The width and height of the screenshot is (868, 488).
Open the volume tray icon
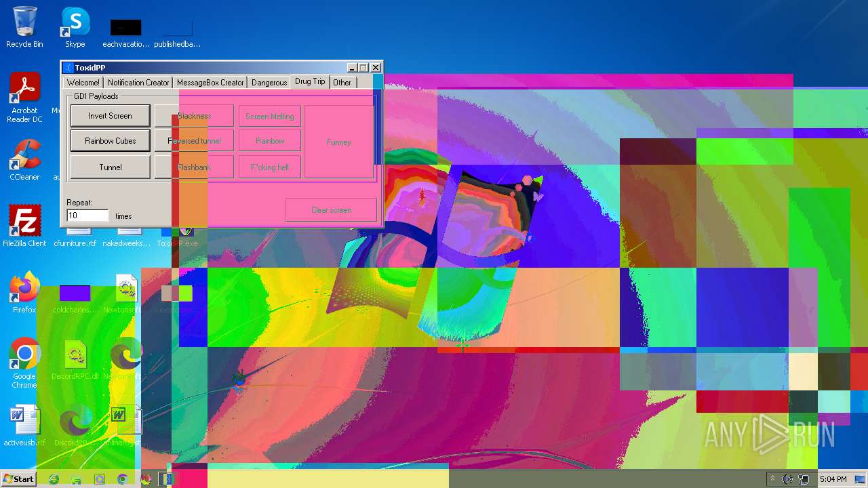point(787,479)
